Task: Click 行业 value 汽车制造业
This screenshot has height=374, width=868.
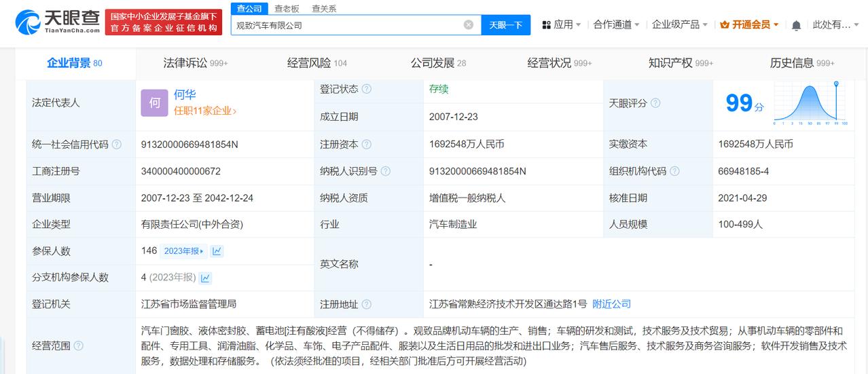Action: (453, 224)
